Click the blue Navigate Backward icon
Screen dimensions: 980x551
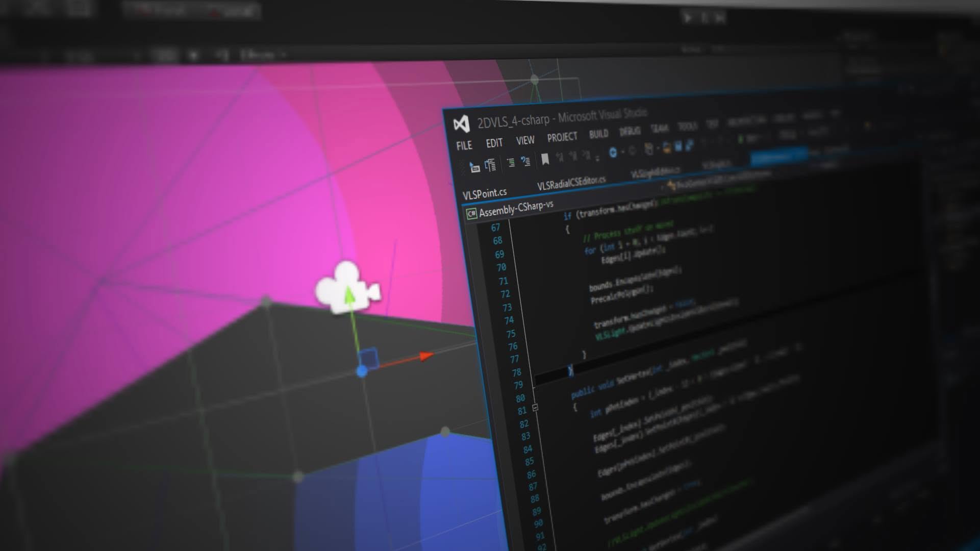coord(613,152)
